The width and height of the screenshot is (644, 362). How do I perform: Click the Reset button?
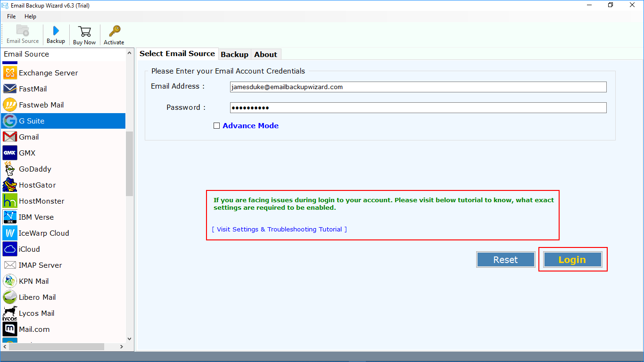(x=505, y=260)
